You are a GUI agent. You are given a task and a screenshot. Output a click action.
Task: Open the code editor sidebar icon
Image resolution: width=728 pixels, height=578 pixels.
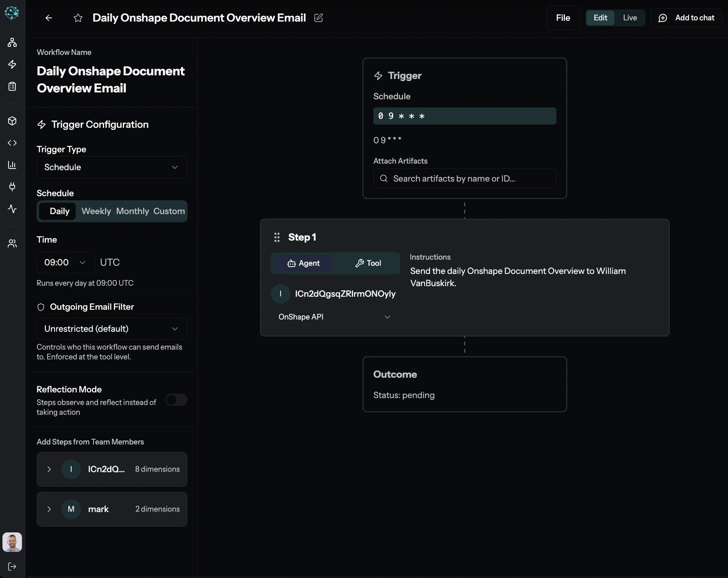tap(12, 143)
